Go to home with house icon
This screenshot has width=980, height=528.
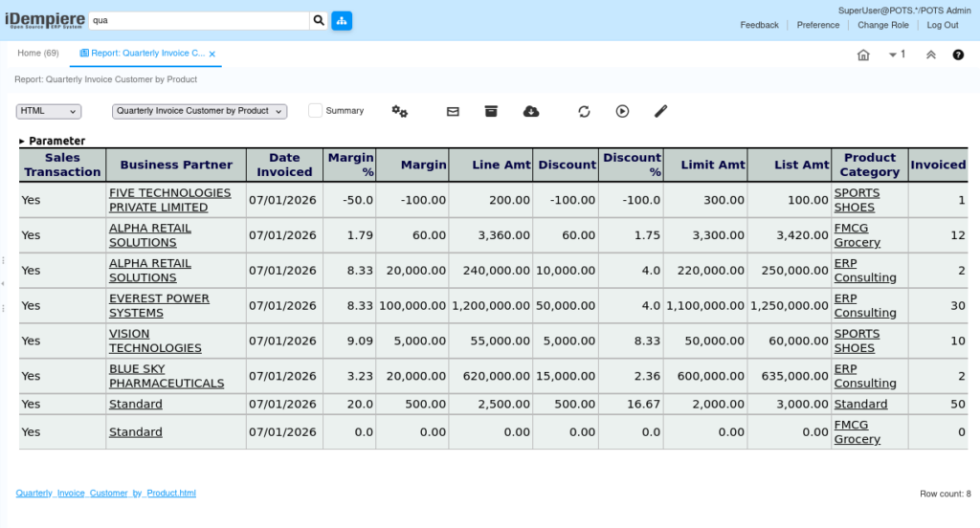point(863,55)
